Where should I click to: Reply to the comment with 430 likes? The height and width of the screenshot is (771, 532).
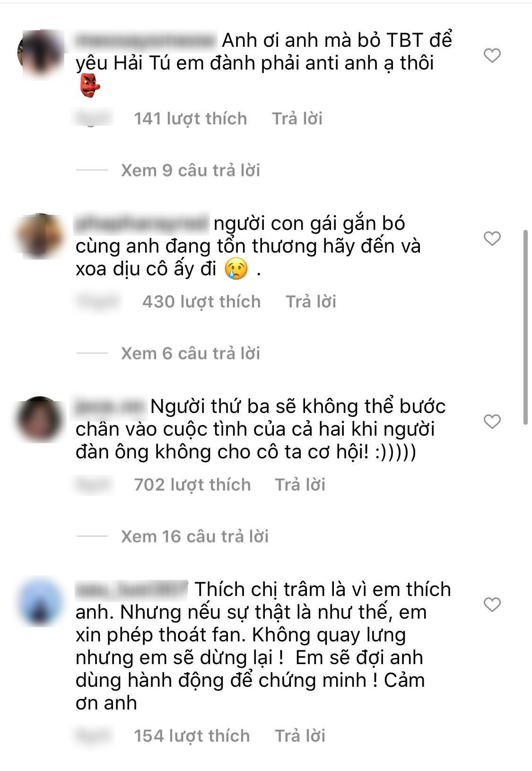pos(311,302)
